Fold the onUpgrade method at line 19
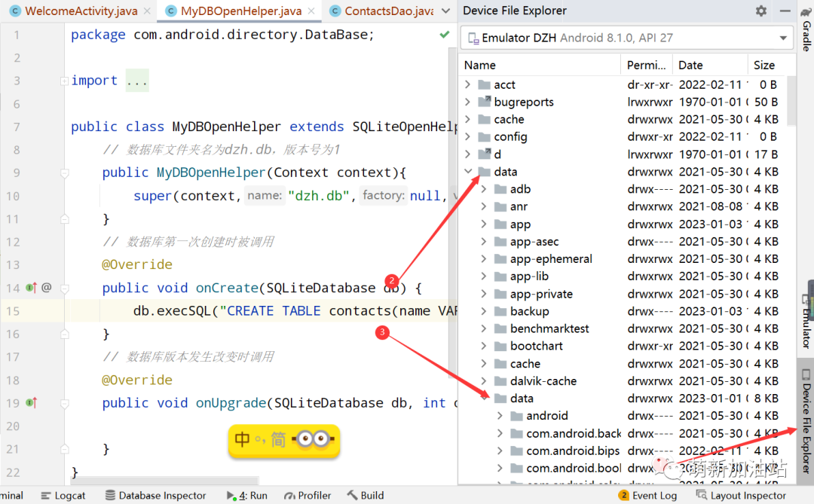This screenshot has height=504, width=814. (64, 403)
